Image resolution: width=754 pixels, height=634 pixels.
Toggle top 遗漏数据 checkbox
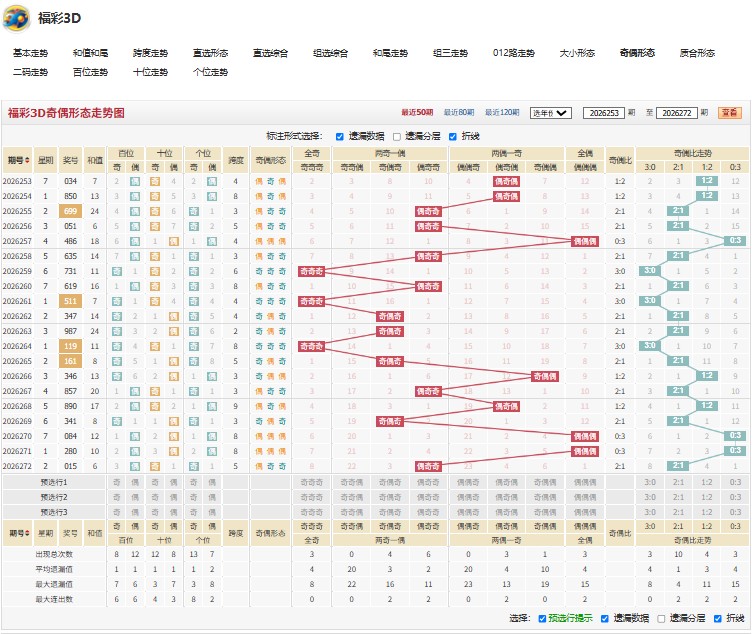(339, 137)
